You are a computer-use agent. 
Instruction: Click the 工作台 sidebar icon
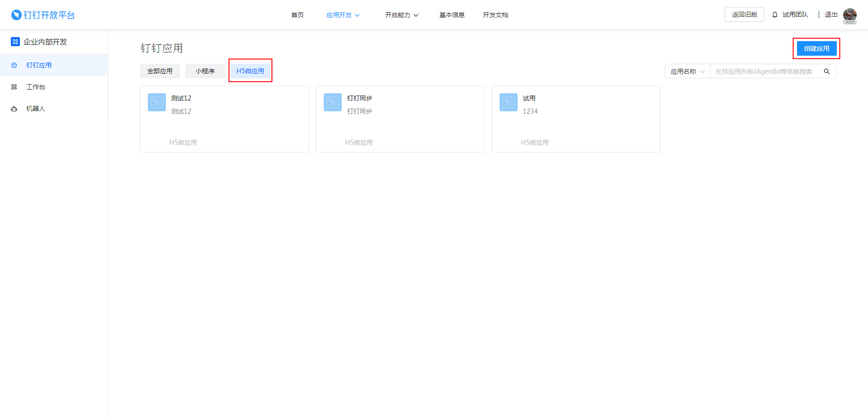tap(14, 87)
